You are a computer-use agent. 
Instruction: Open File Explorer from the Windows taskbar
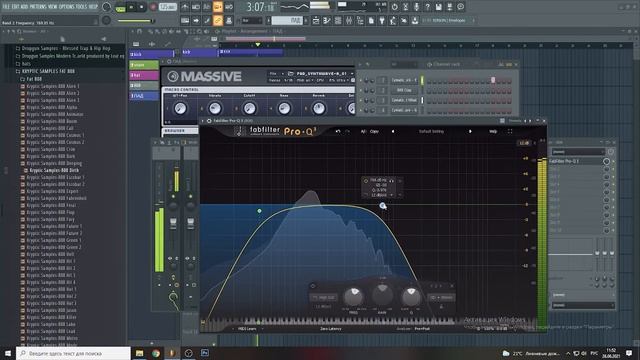[x=139, y=353]
